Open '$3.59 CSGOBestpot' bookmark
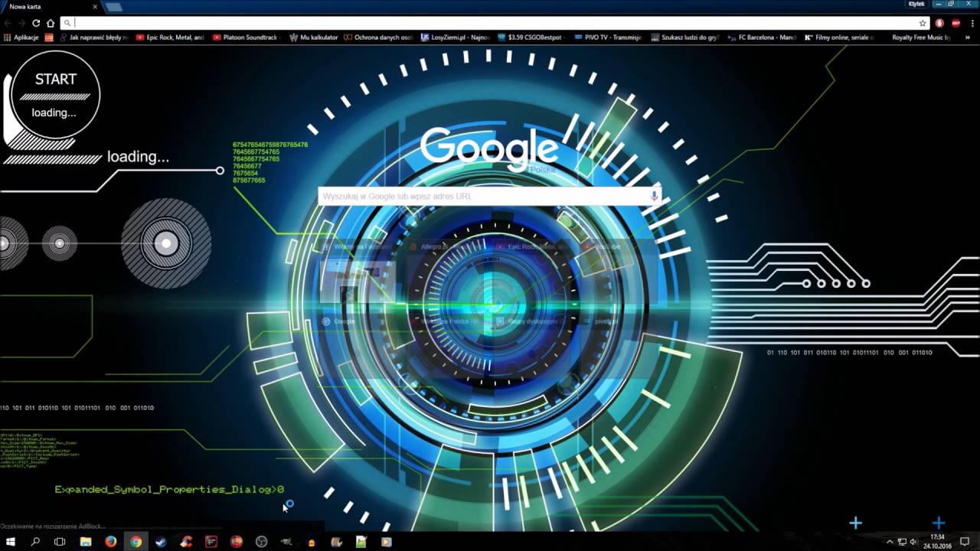 point(531,37)
